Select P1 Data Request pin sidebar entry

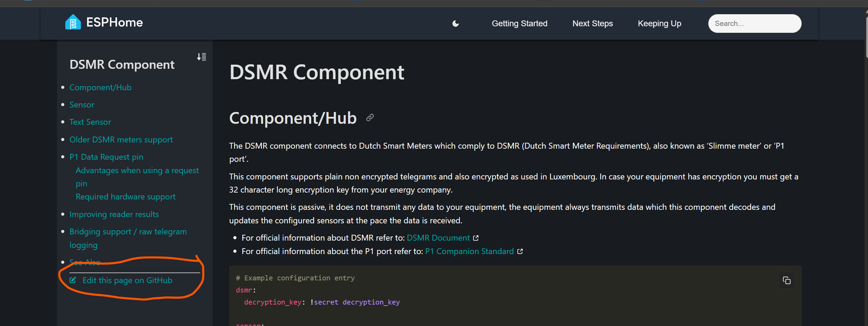[x=106, y=157]
